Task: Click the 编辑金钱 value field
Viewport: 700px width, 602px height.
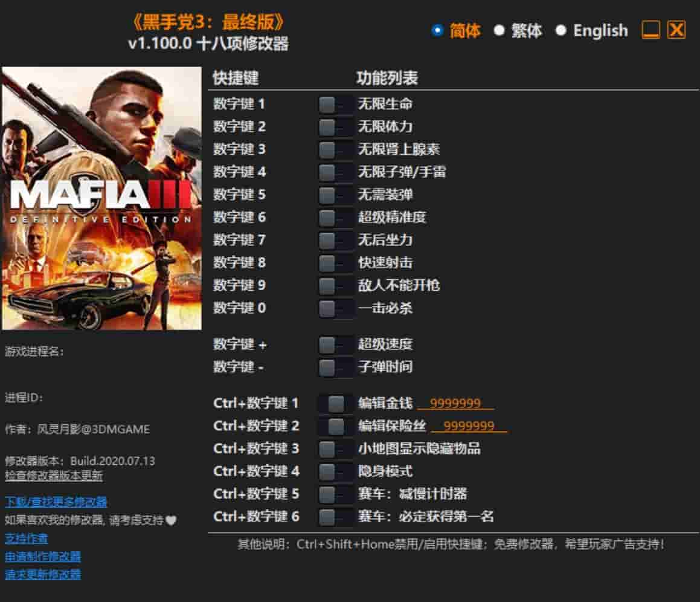Action: coord(455,404)
